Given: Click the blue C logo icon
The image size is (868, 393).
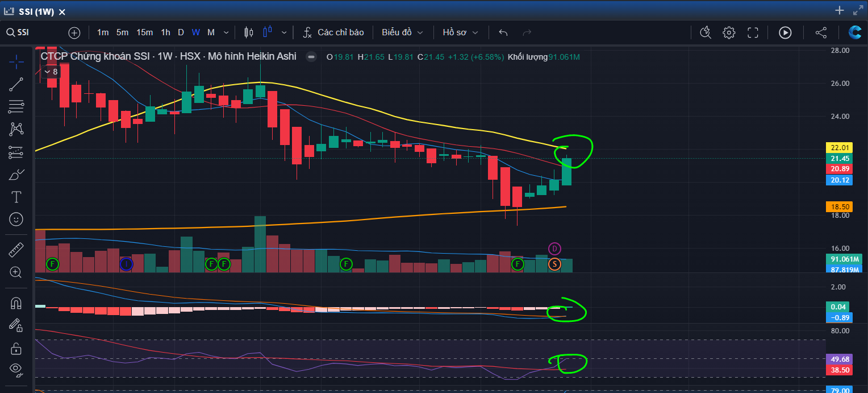Looking at the screenshot, I should click(x=855, y=32).
